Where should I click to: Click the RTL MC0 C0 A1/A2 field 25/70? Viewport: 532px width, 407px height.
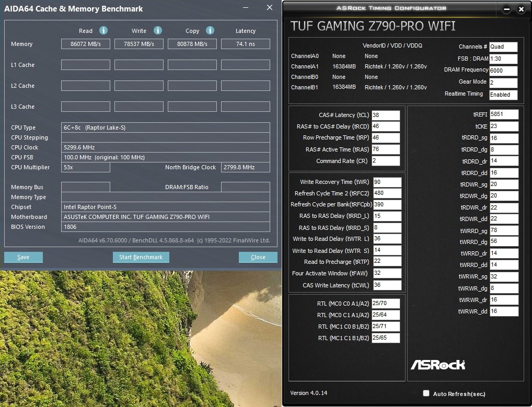click(386, 304)
